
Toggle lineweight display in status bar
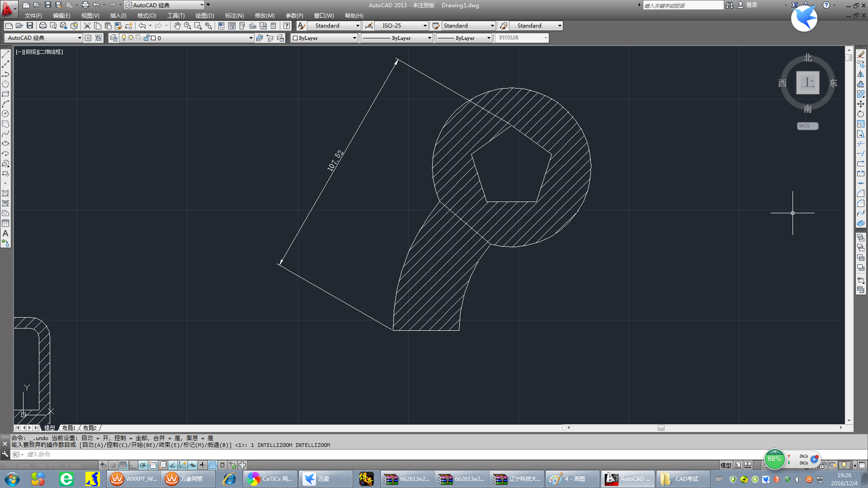[x=202, y=465]
